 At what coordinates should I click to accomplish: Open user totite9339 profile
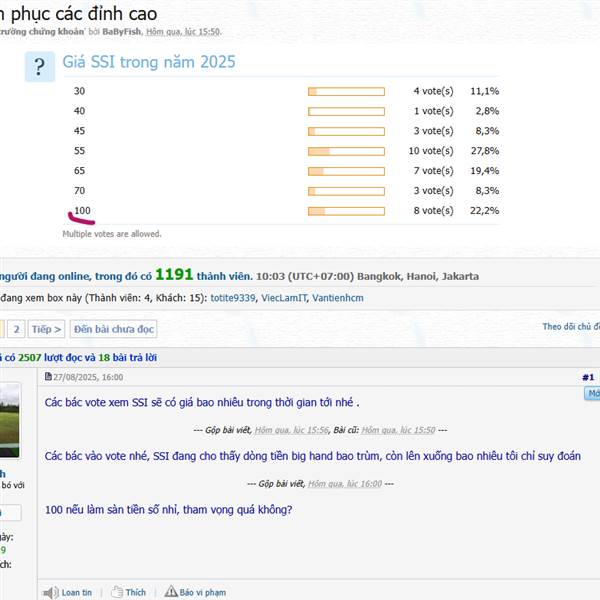233,298
